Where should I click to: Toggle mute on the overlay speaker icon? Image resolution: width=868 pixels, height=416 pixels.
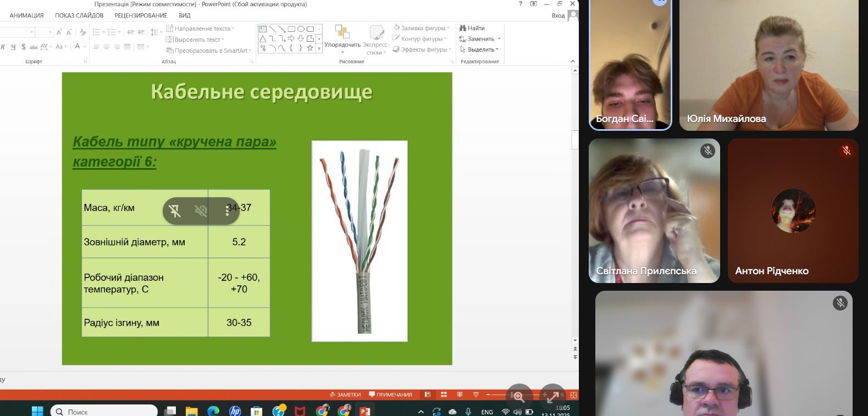click(201, 211)
